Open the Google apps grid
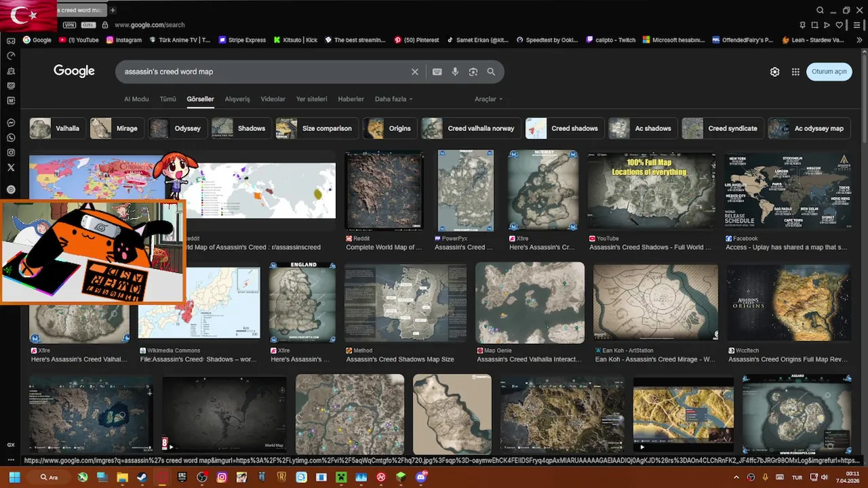868x488 pixels. pyautogui.click(x=795, y=72)
